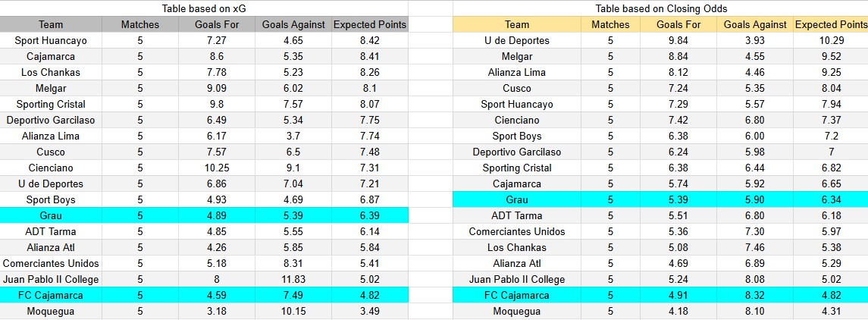Select Expected Points header in Closing Odds table
The width and height of the screenshot is (868, 320).
tap(831, 24)
